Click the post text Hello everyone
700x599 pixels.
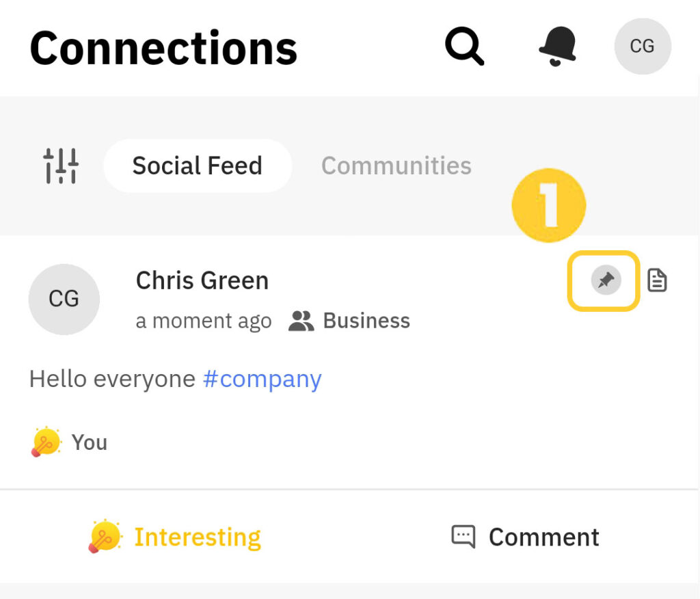click(112, 380)
